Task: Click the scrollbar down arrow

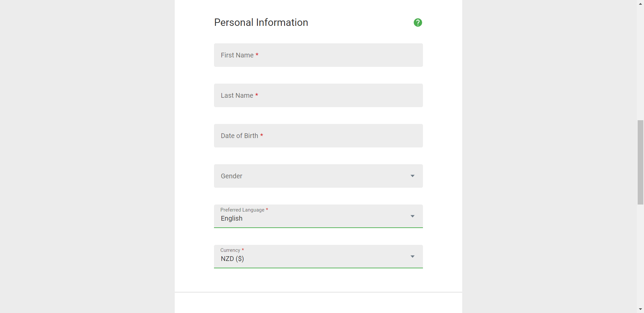Action: tap(640, 309)
